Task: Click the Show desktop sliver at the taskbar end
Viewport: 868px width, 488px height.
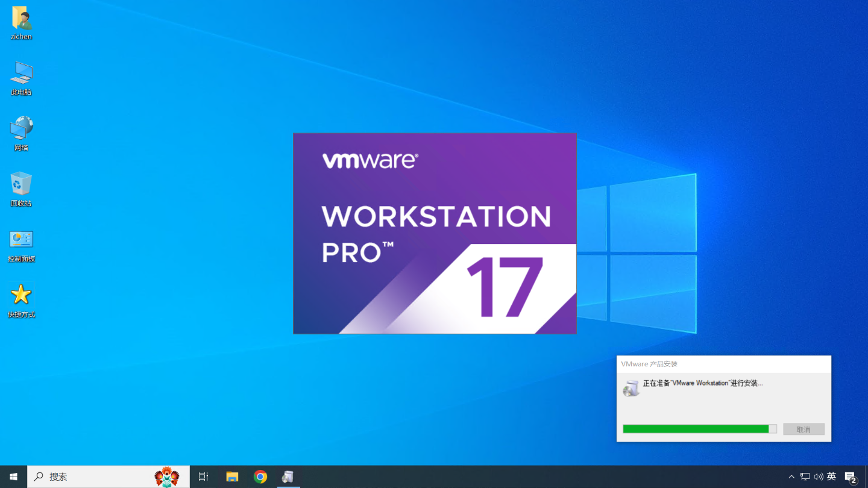Action: click(866, 477)
